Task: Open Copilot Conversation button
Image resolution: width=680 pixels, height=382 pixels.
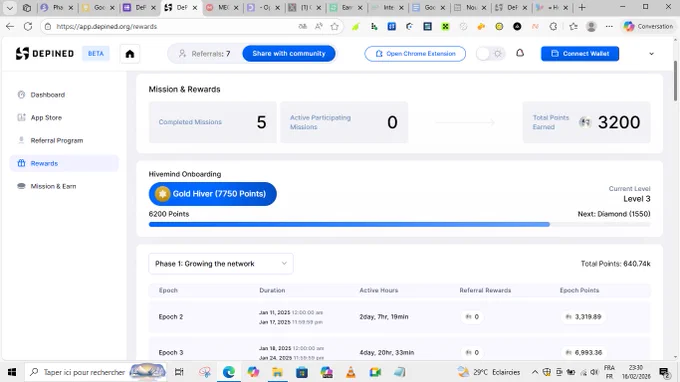Action: coord(649,26)
